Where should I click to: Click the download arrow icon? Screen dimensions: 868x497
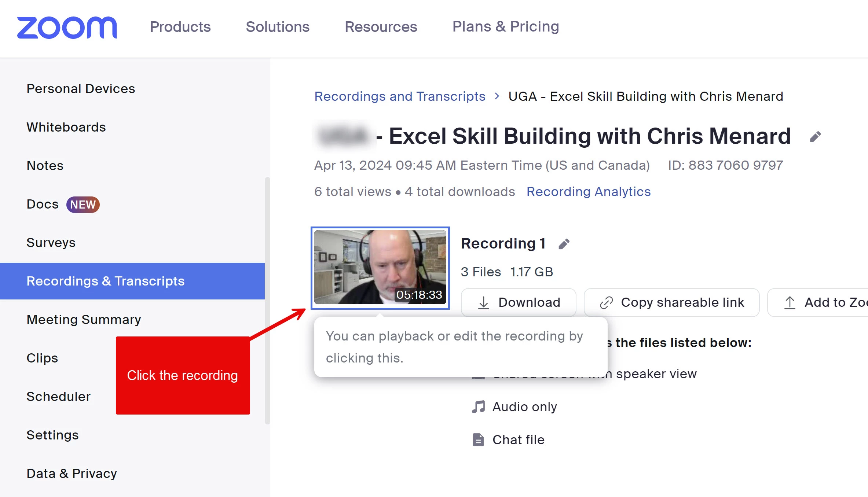click(x=484, y=302)
